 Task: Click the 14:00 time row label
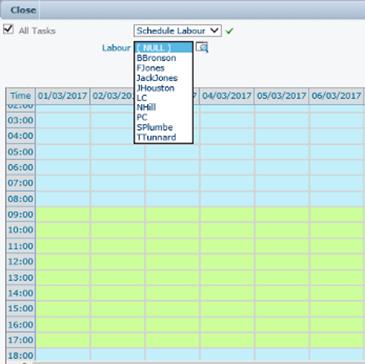tap(21, 293)
